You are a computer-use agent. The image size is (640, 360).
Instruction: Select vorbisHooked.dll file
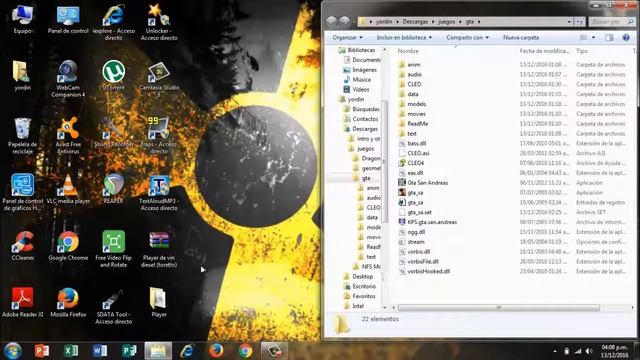point(429,271)
